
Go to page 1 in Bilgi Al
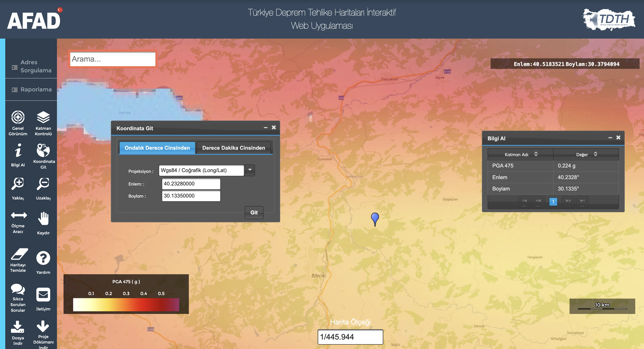553,201
